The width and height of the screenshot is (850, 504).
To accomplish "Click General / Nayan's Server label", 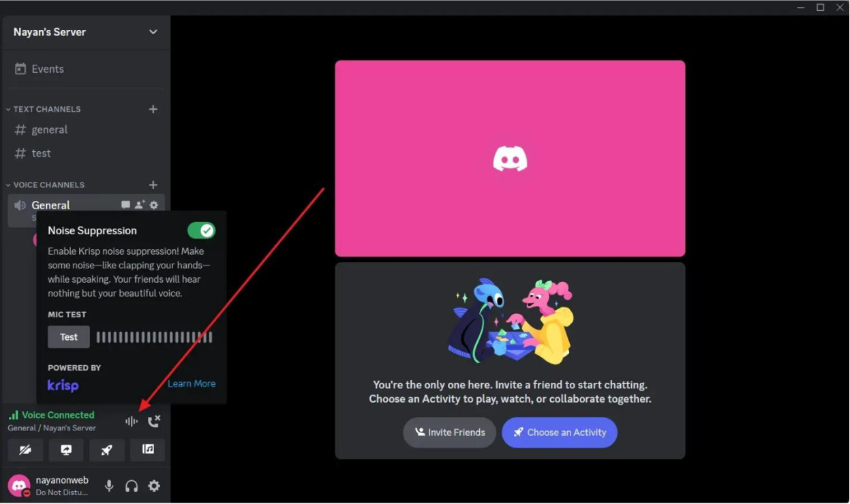I will tap(52, 428).
